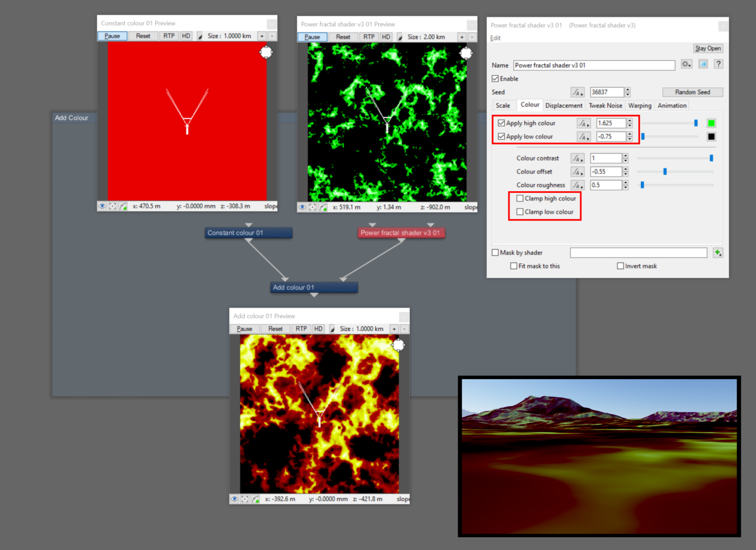Open help with the question mark icon

(718, 64)
